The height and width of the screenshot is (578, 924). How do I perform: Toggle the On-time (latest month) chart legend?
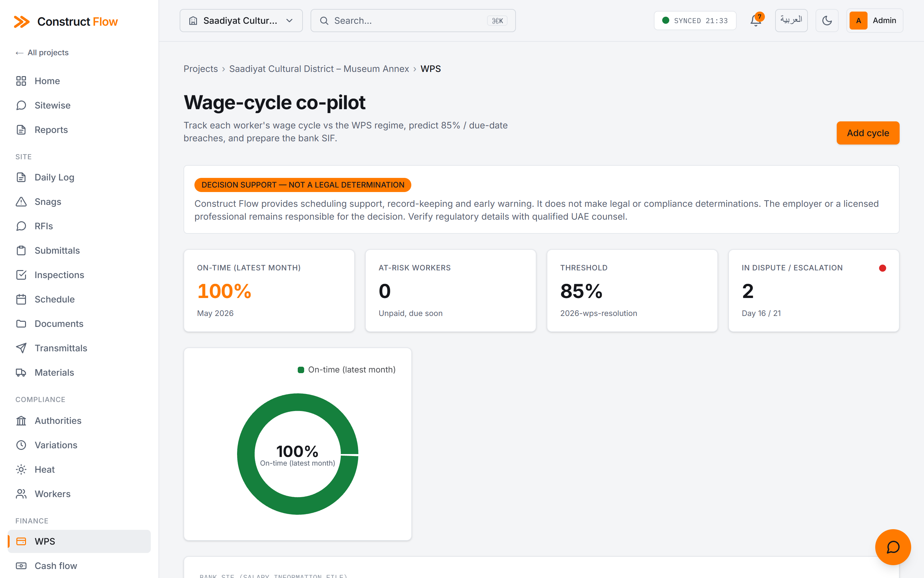[346, 370]
